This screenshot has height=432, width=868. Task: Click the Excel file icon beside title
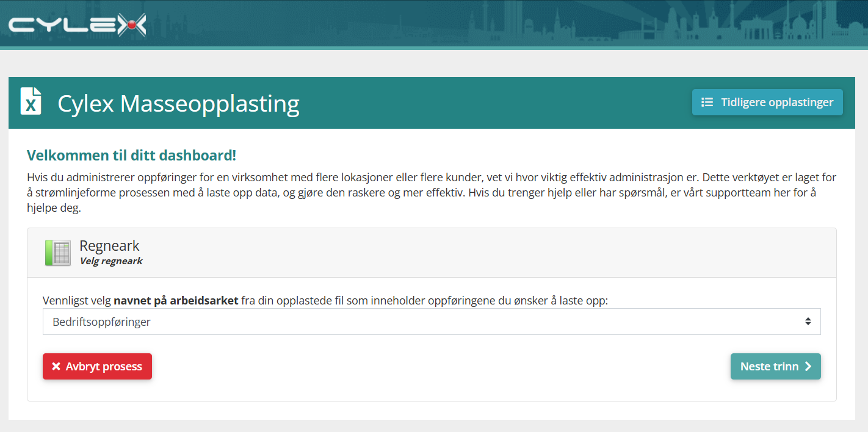click(x=31, y=101)
